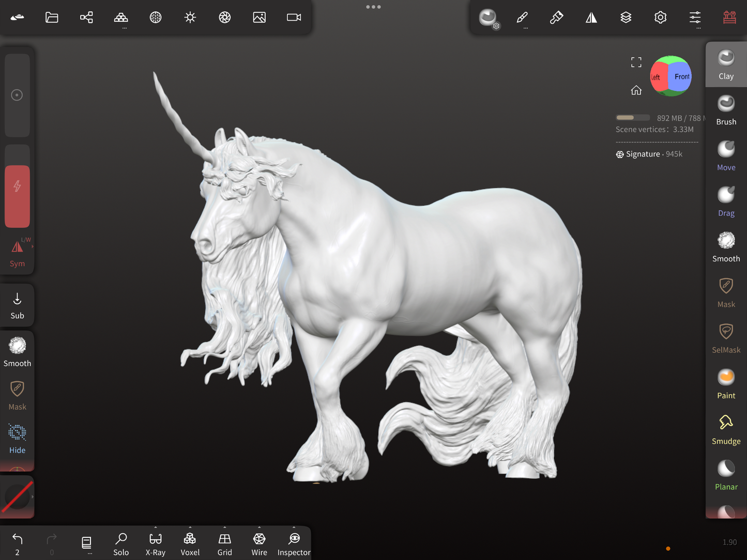
Task: Select the Planar tool
Action: click(726, 475)
